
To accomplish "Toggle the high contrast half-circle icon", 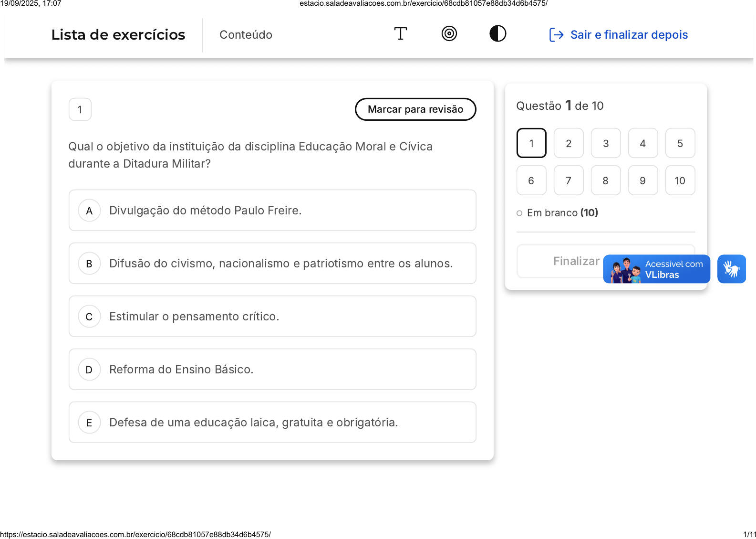I will [497, 34].
